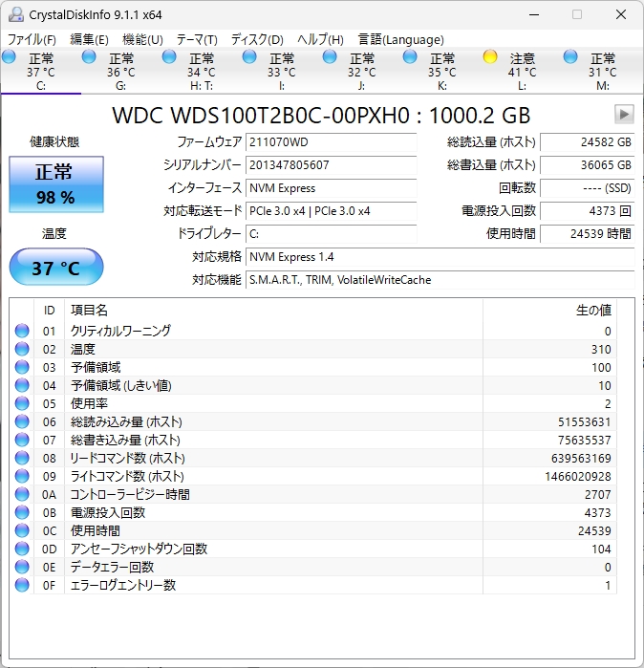Click blue status orb for drive M:
The width and height of the screenshot is (644, 668).
pyautogui.click(x=570, y=56)
